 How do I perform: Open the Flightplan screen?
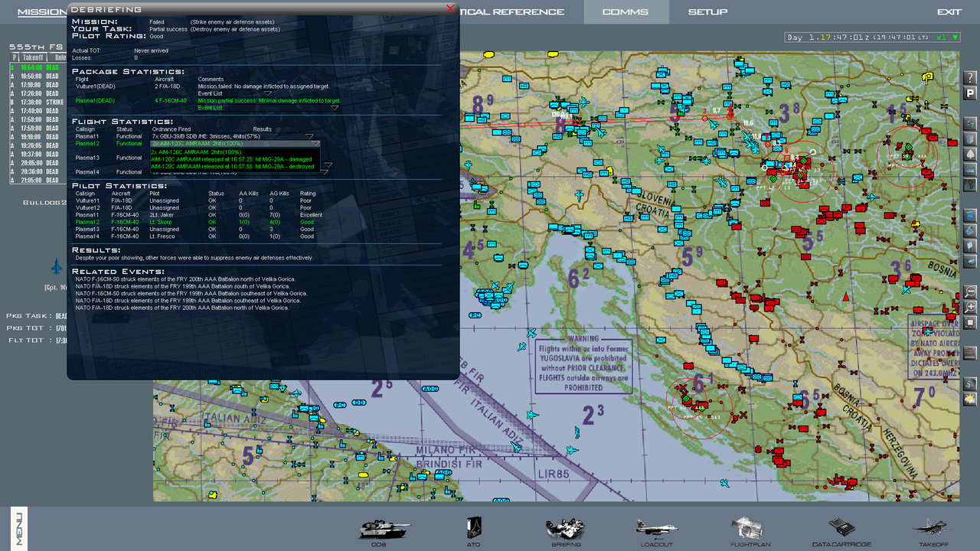pos(751,530)
